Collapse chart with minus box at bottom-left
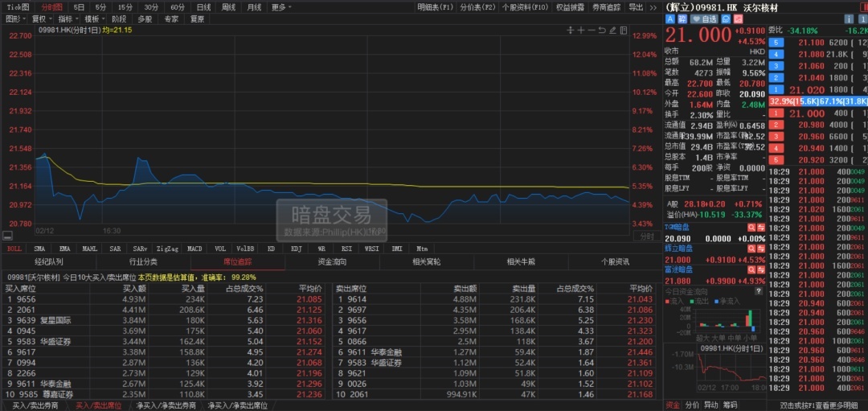This screenshot has width=868, height=411. click(7, 237)
